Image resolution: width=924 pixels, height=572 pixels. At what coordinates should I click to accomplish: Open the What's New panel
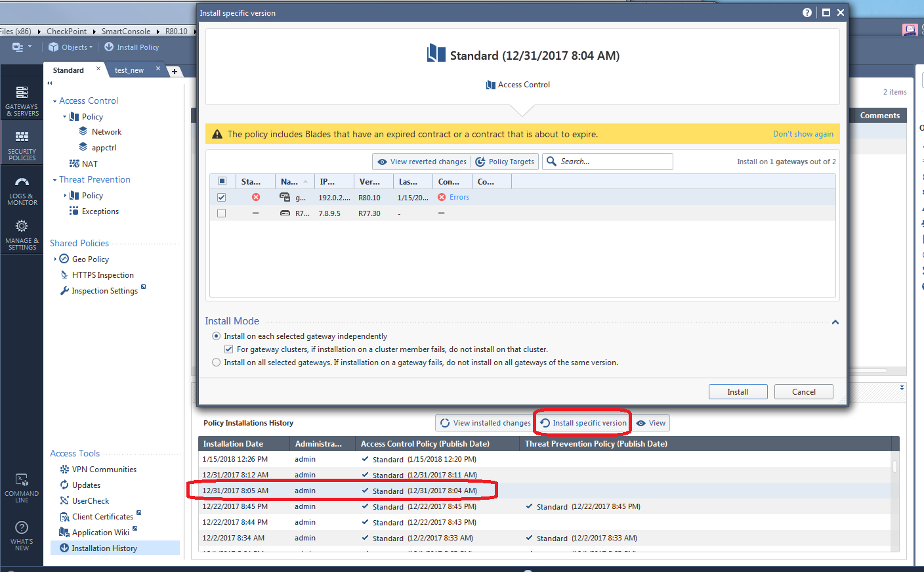coord(22,535)
